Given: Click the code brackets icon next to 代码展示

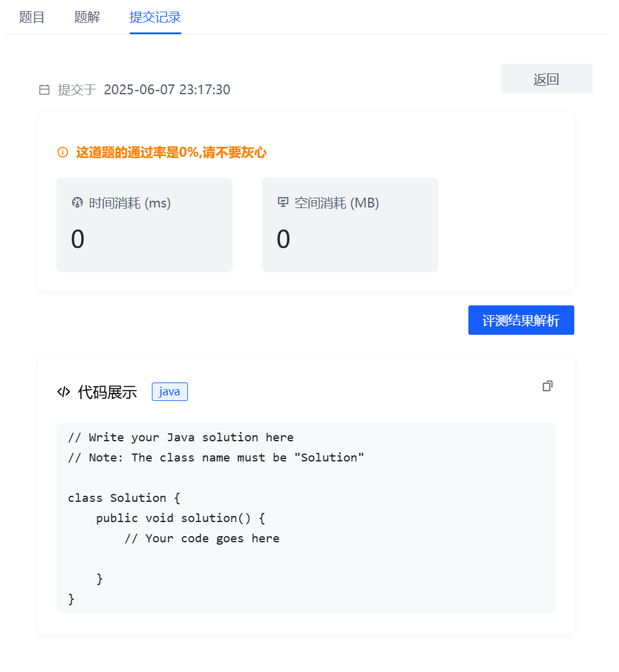Looking at the screenshot, I should coord(63,392).
